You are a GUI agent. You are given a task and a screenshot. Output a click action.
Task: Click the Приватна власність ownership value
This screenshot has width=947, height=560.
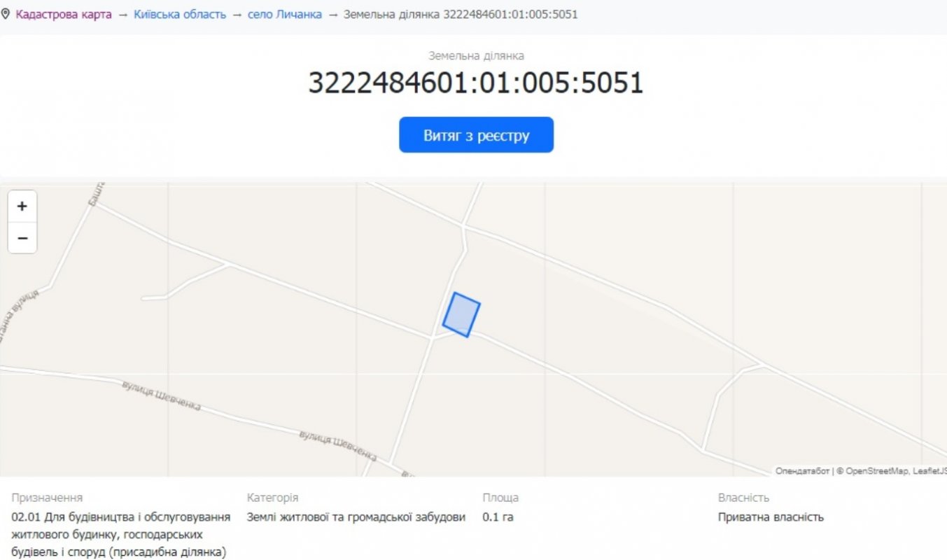pyautogui.click(x=771, y=517)
